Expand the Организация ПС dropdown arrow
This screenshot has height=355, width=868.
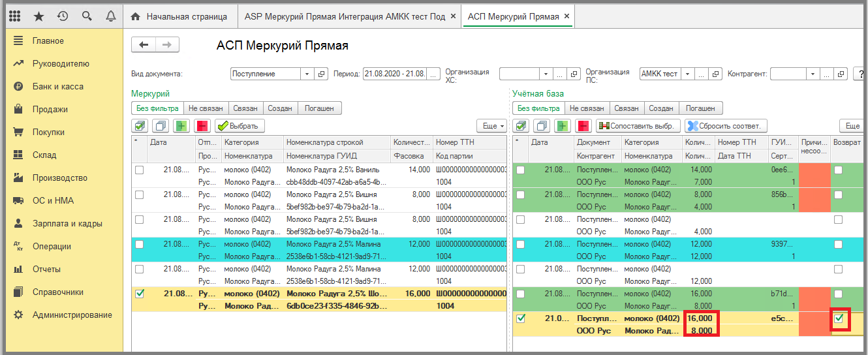pos(687,74)
